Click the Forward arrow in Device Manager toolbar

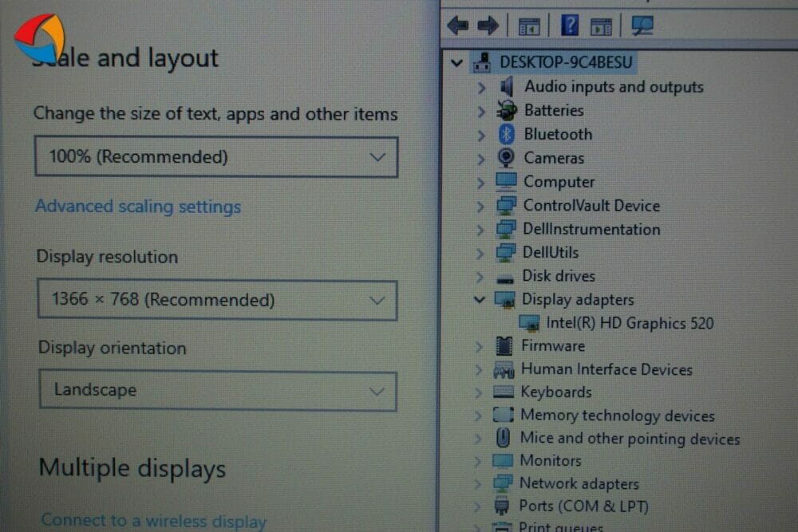488,25
